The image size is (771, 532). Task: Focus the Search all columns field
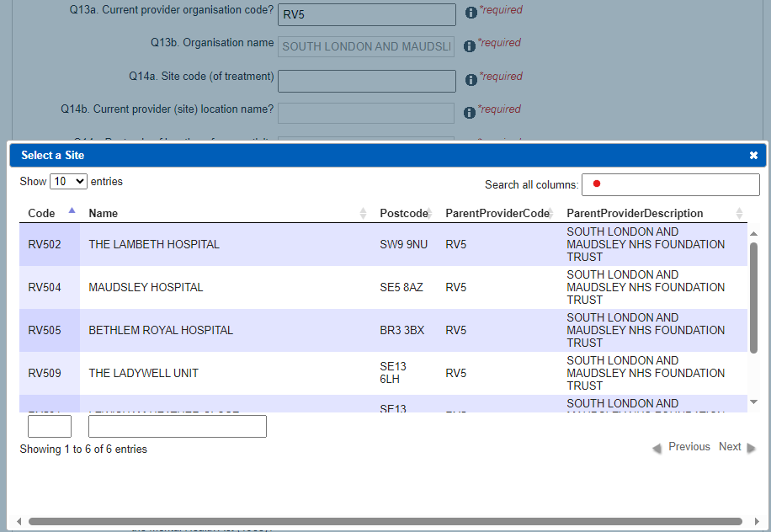(x=671, y=185)
